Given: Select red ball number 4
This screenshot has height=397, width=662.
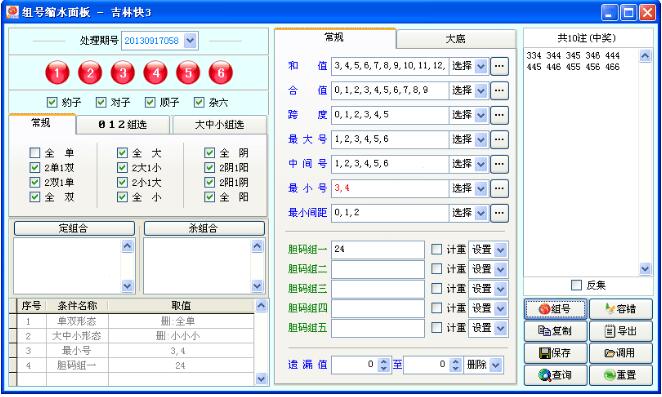Looking at the screenshot, I should (x=155, y=73).
